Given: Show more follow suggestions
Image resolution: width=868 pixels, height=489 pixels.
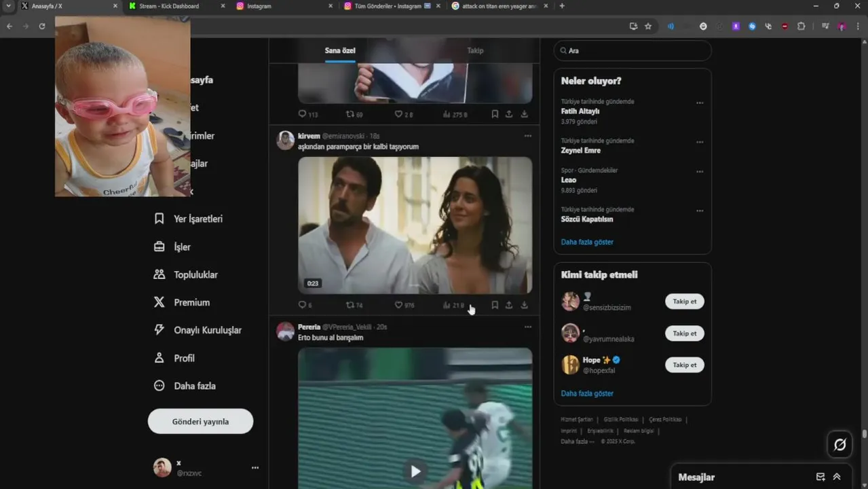Looking at the screenshot, I should (x=587, y=393).
